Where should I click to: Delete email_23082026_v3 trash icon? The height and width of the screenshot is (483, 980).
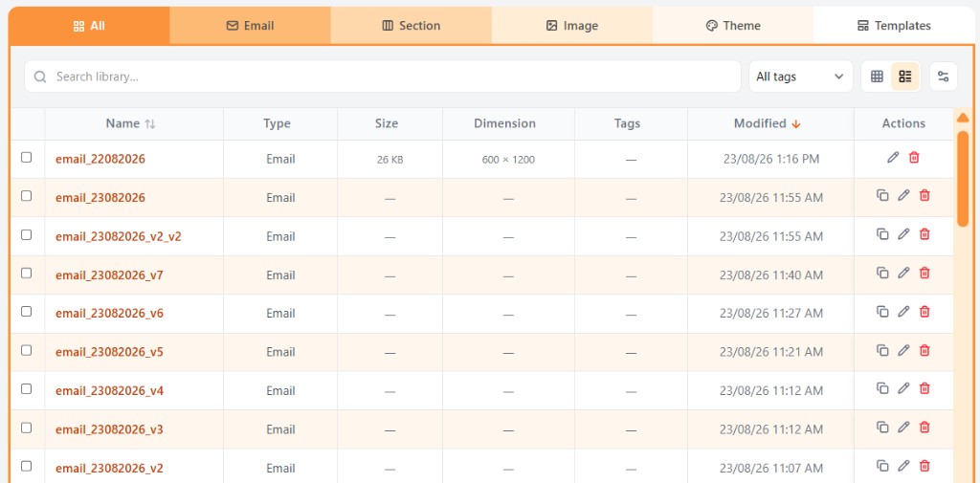pyautogui.click(x=925, y=428)
